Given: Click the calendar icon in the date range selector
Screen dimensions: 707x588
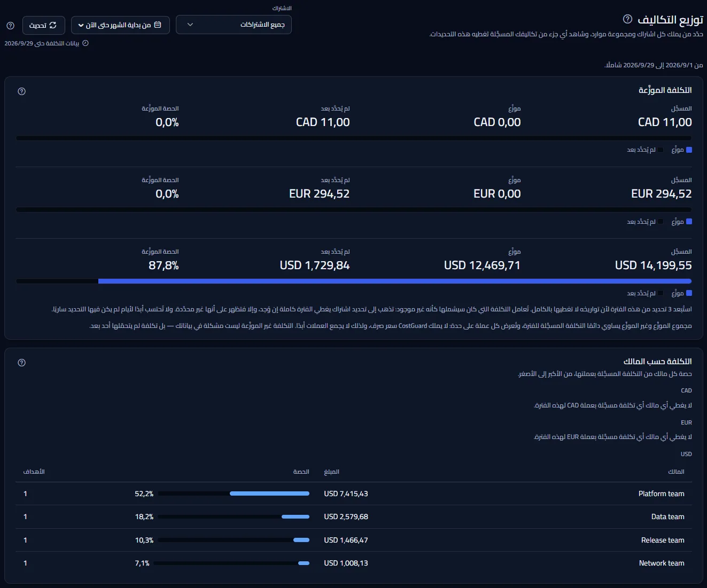Looking at the screenshot, I should (x=158, y=25).
